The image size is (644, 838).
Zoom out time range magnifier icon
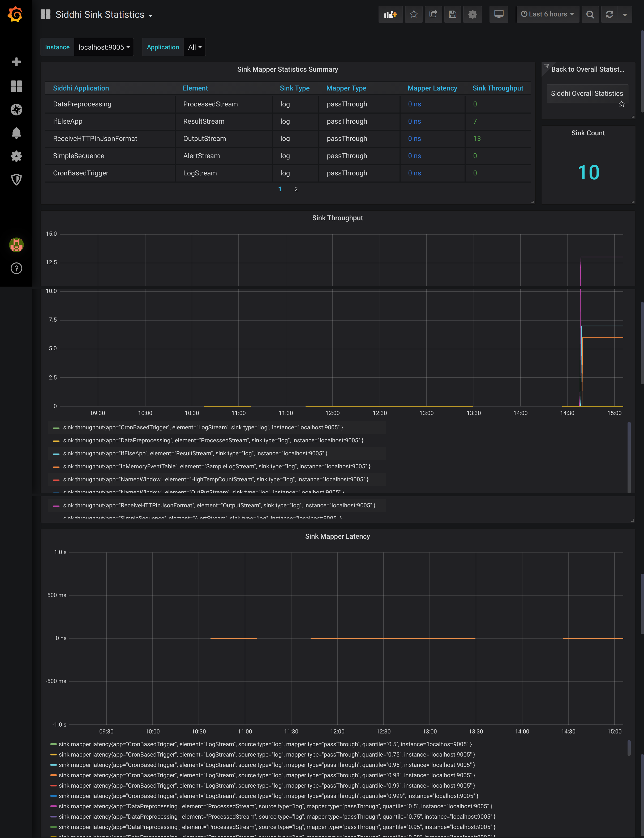pyautogui.click(x=590, y=15)
